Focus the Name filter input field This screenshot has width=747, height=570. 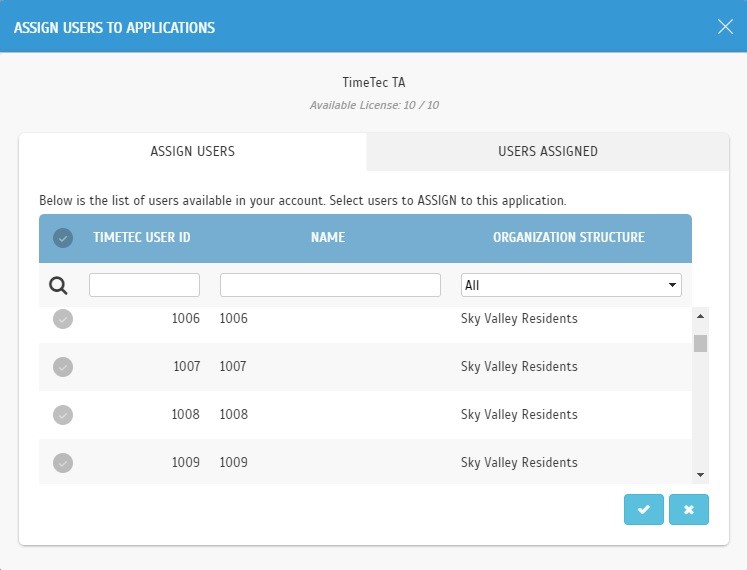(x=330, y=285)
